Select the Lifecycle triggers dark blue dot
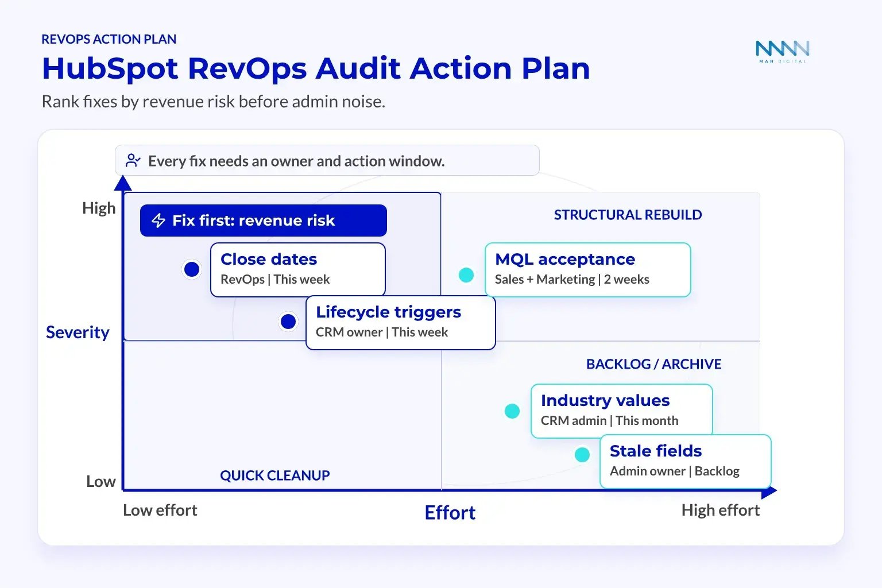 [x=288, y=322]
